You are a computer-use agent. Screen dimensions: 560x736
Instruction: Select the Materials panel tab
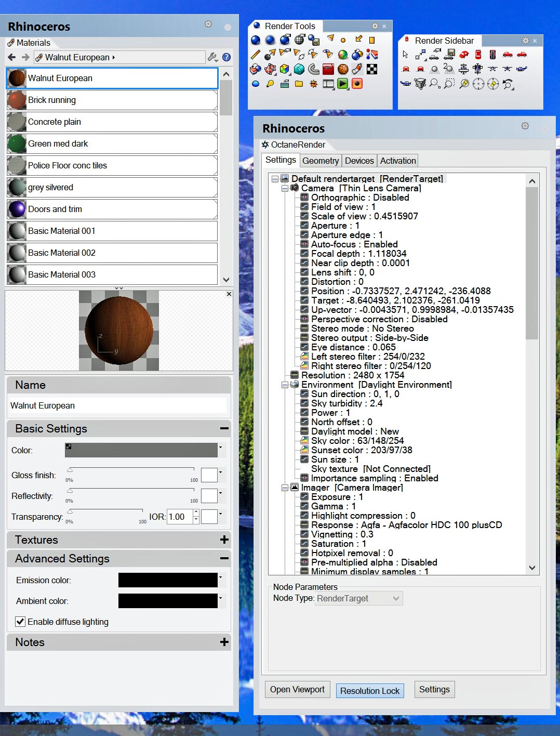click(29, 43)
